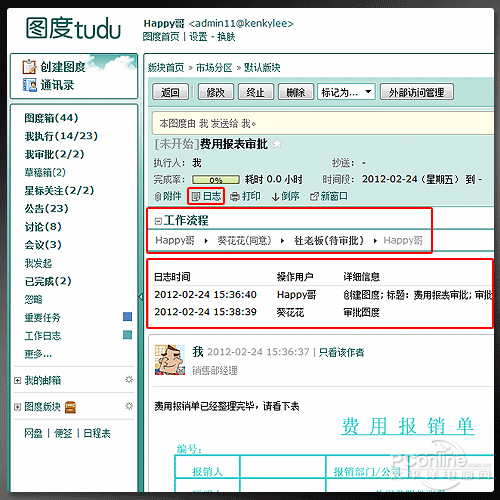Click the 通讯录 label
Image resolution: width=500 pixels, height=500 pixels.
[57, 85]
